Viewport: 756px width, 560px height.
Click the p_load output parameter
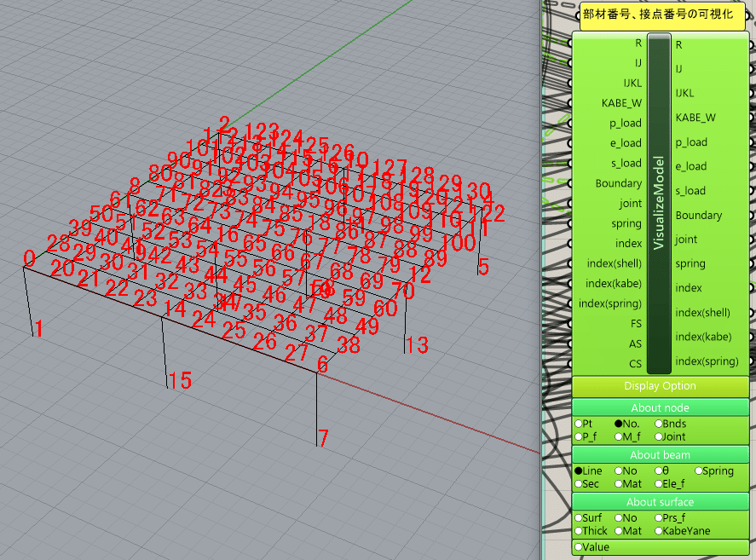pos(691,142)
